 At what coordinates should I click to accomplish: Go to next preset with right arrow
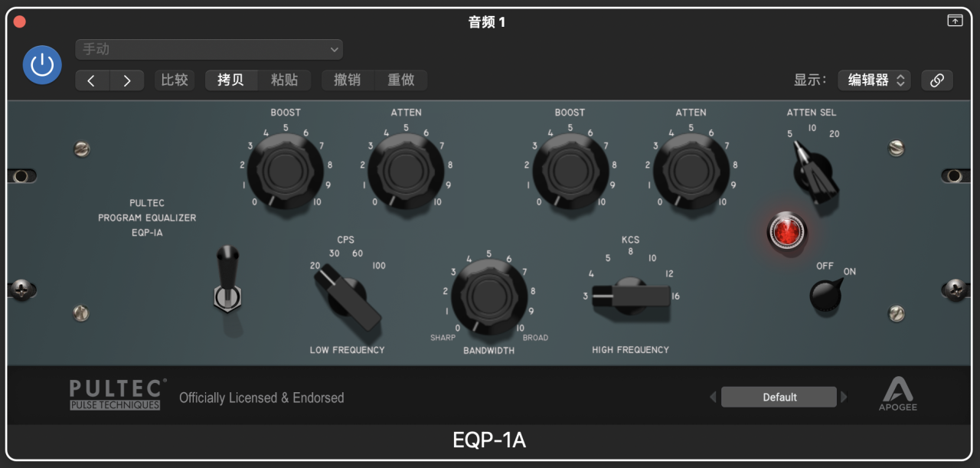point(127,80)
